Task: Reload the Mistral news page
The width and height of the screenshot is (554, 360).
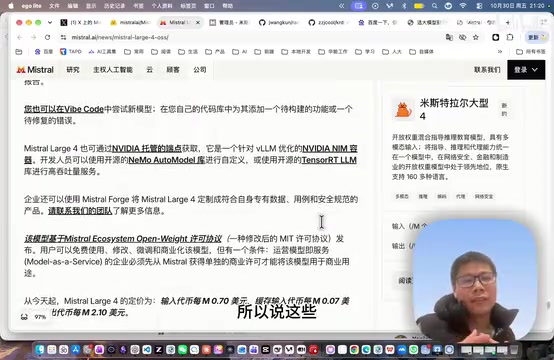Action: pyautogui.click(x=47, y=37)
